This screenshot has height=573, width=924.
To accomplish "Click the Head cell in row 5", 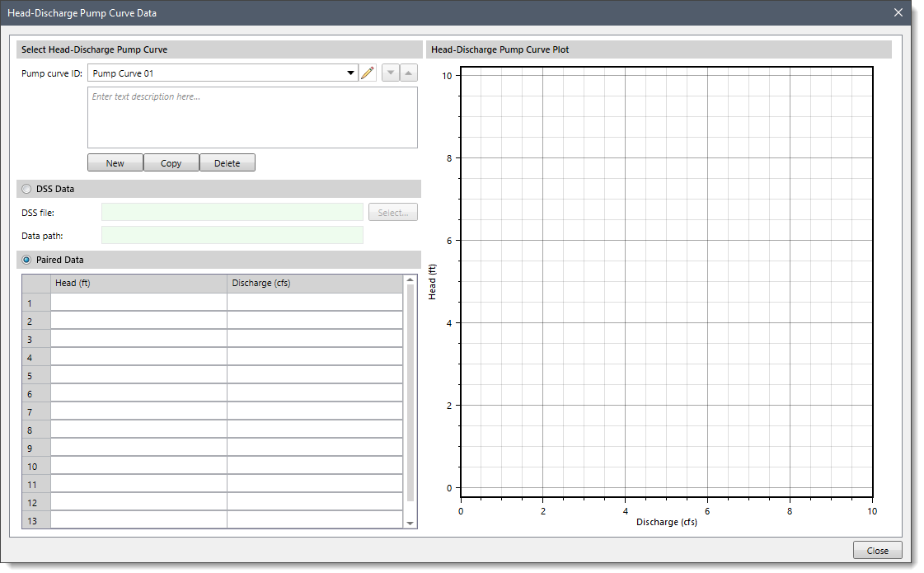I will [138, 375].
